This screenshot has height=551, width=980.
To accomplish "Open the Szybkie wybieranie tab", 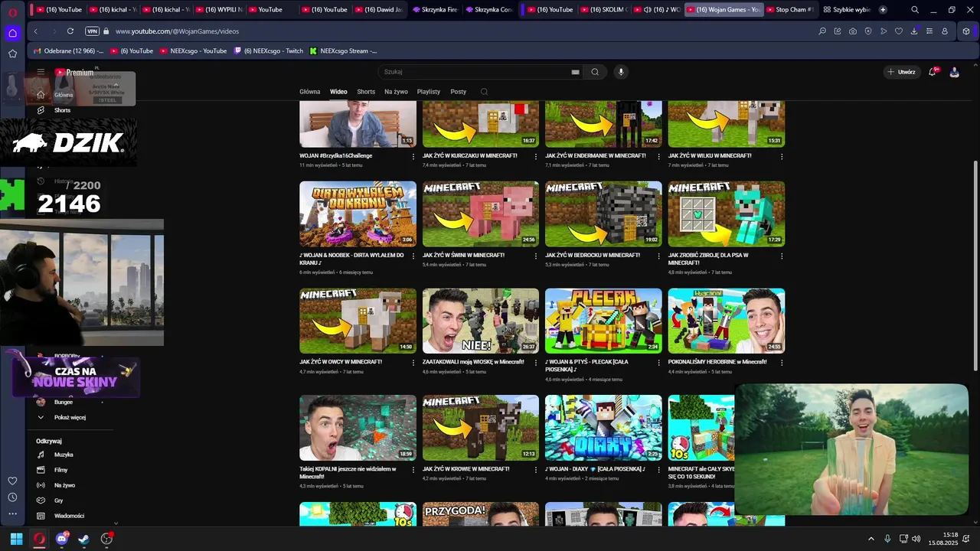I will [847, 10].
